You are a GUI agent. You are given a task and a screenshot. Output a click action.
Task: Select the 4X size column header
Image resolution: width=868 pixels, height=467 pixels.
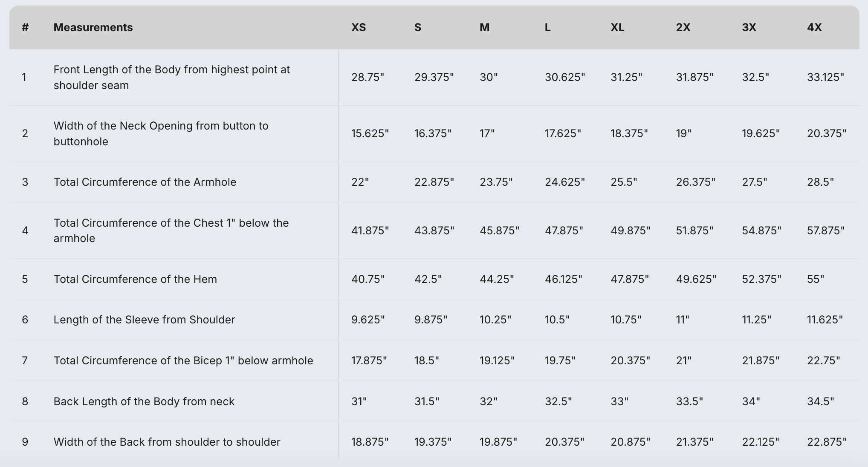[x=814, y=27]
